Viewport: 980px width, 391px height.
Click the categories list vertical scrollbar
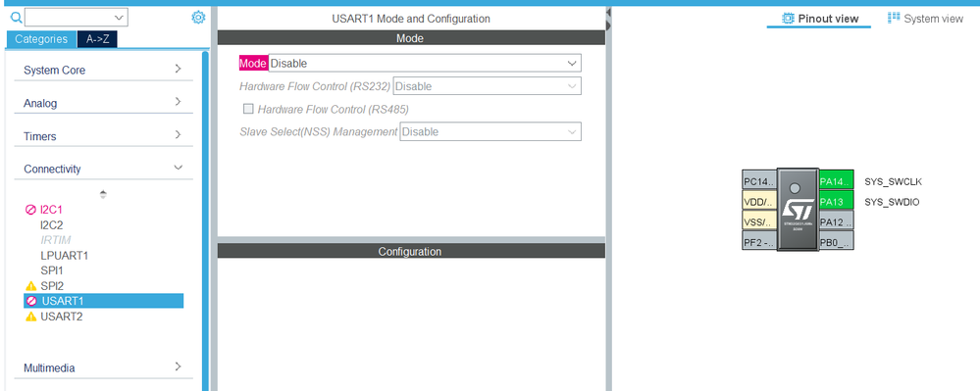(x=205, y=220)
